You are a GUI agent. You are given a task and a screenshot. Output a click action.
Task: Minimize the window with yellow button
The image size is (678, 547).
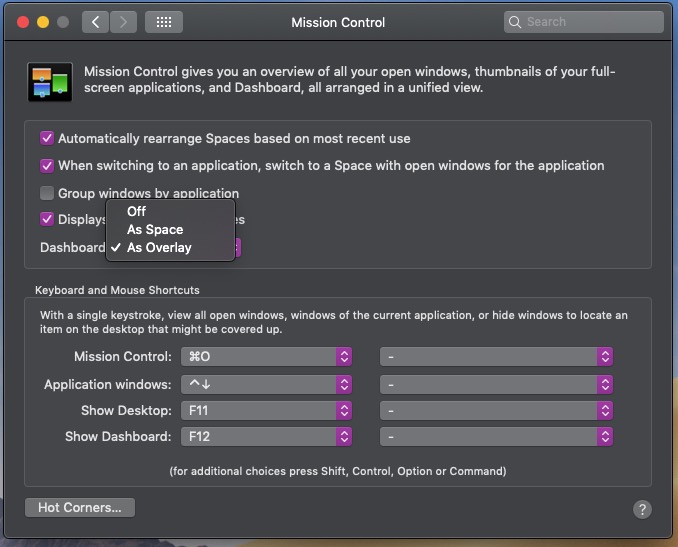point(43,22)
